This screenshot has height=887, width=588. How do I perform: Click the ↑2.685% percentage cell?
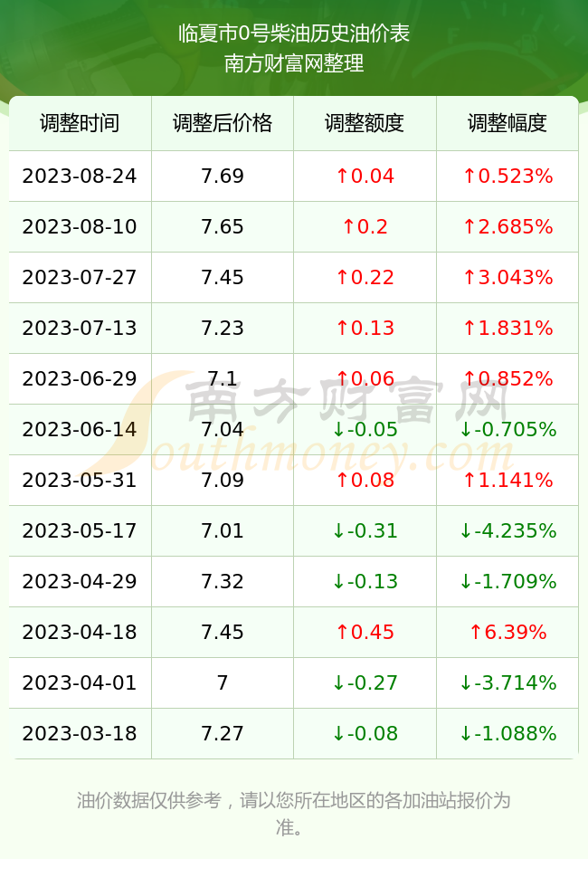click(x=507, y=227)
